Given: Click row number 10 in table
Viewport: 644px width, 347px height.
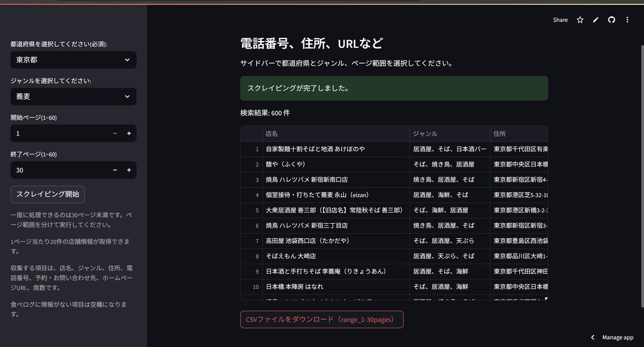Looking at the screenshot, I should click(x=251, y=287).
